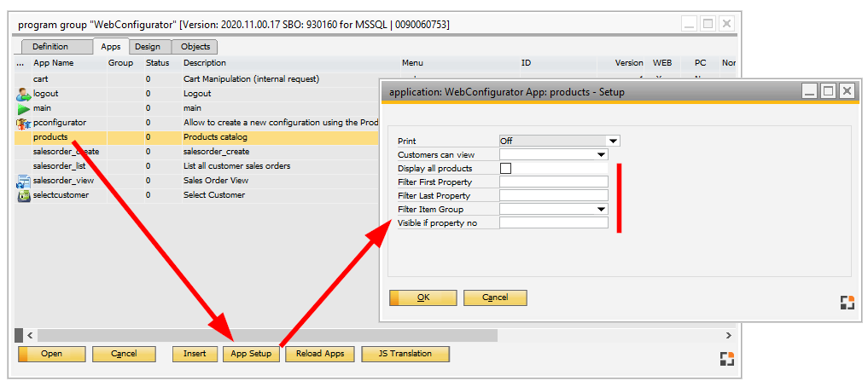Click the selectcustomer row icon

point(23,195)
